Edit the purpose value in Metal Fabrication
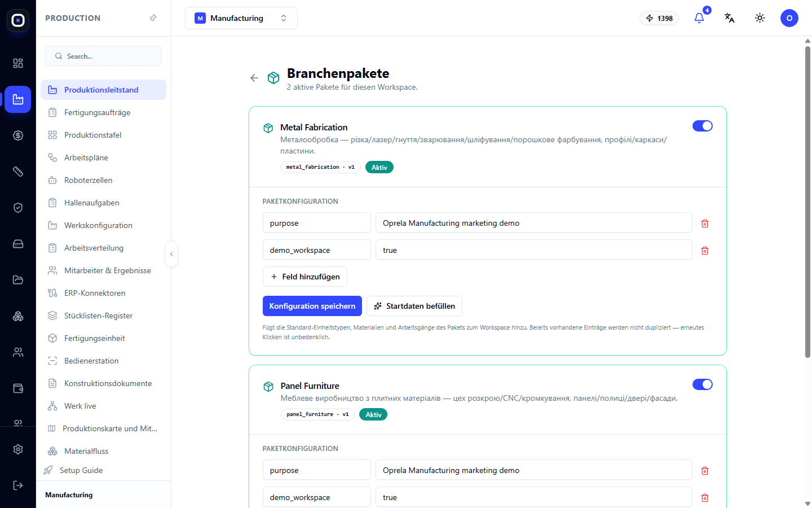The image size is (812, 508). [x=533, y=223]
